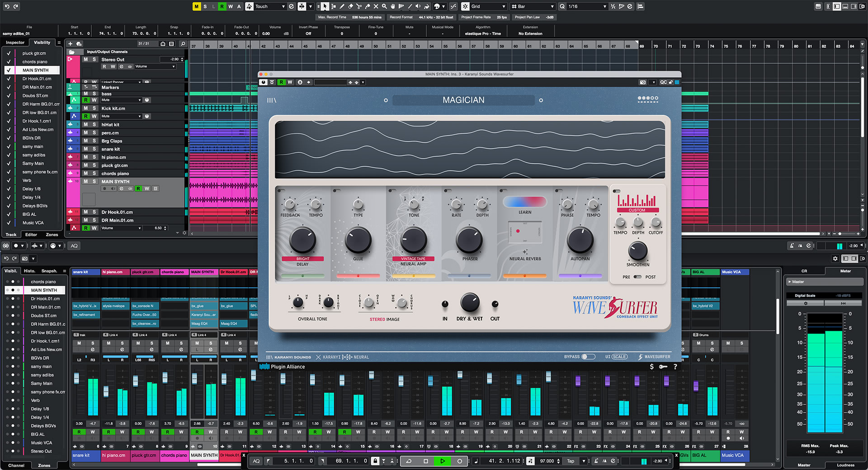The height and width of the screenshot is (470, 868).
Task: Click the Redo arrow in top toolbar
Action: (16, 6)
